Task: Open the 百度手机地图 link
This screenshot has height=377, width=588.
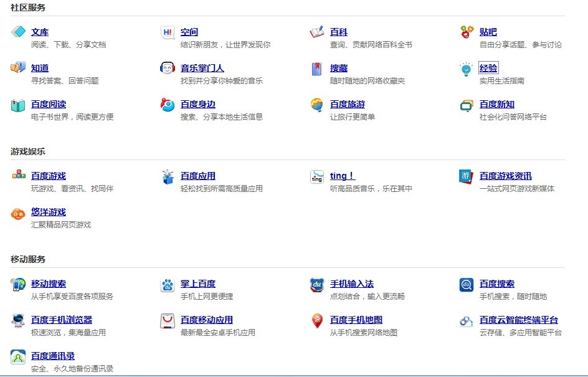Action: tap(356, 320)
